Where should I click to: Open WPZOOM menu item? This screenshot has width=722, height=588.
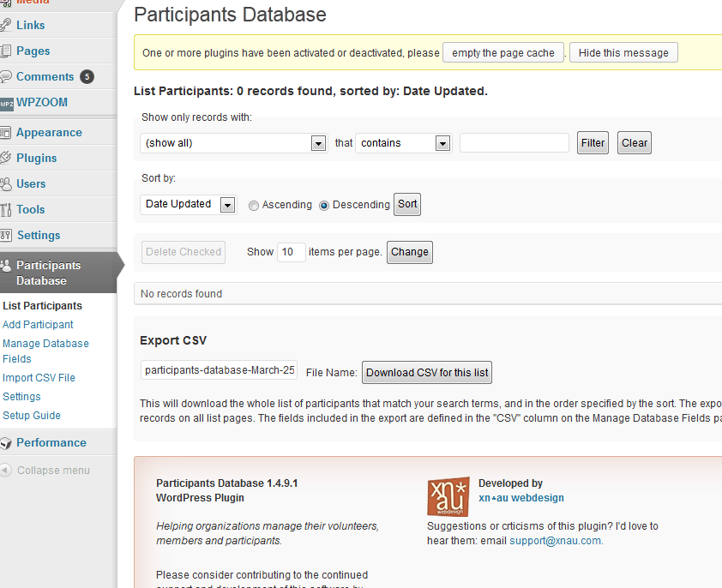pos(42,102)
